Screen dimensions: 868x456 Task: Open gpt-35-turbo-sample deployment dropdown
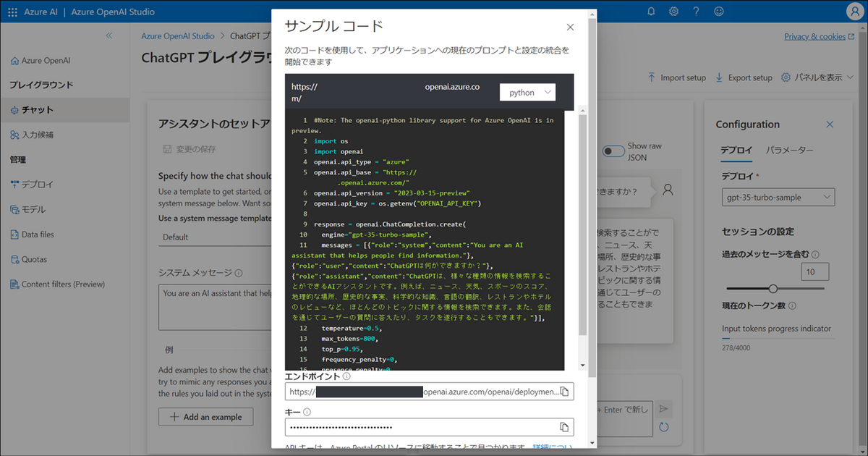[778, 197]
